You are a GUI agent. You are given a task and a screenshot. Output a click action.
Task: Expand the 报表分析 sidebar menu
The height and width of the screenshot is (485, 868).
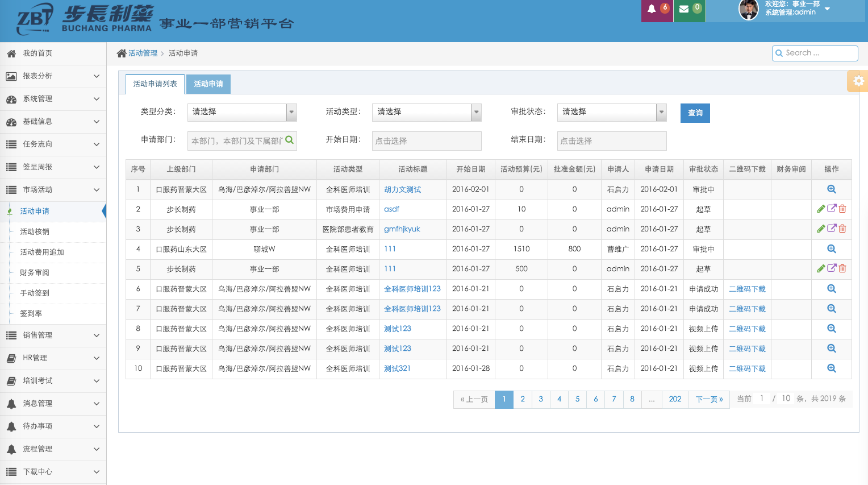(53, 76)
